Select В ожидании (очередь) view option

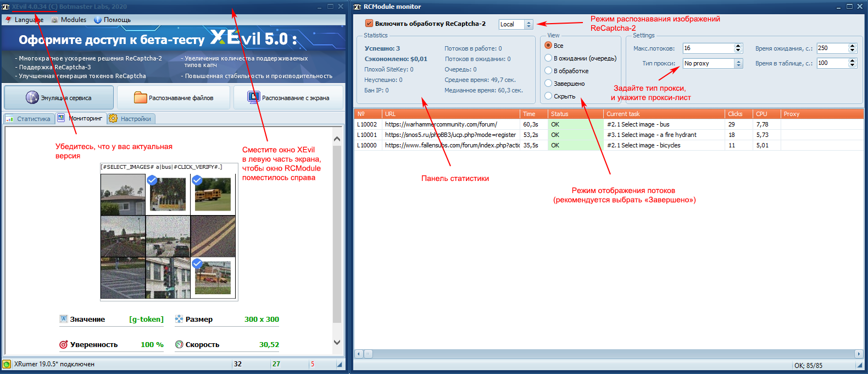pos(548,58)
